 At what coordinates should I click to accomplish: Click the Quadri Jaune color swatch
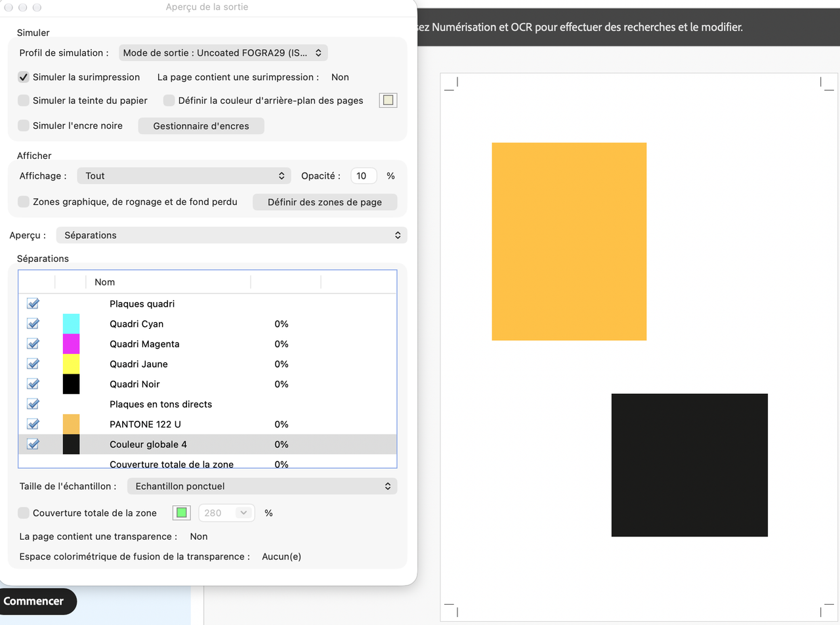pos(71,364)
